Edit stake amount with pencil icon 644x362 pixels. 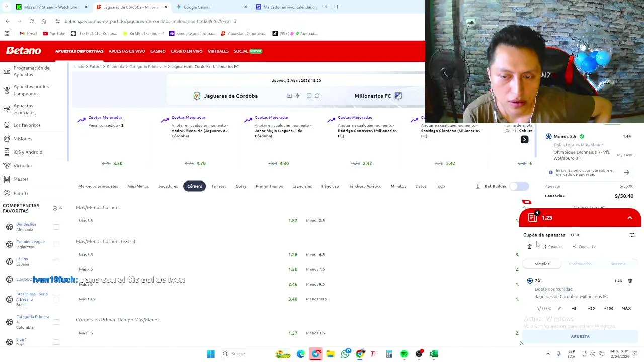pyautogui.click(x=559, y=308)
